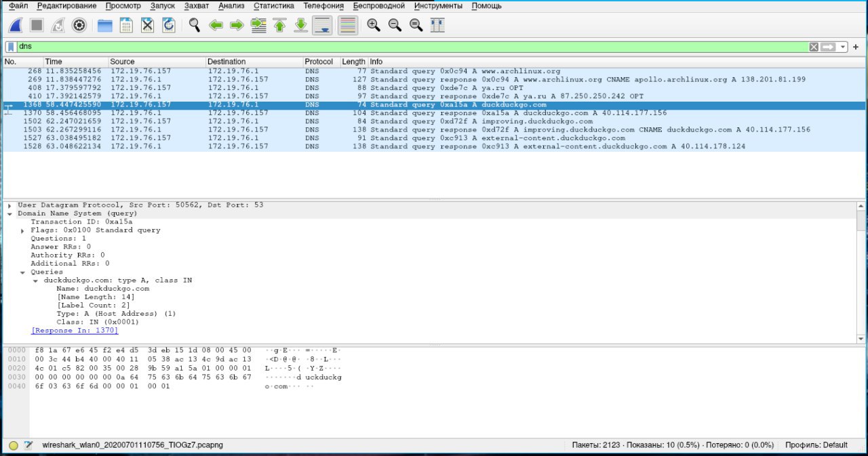
Task: Expand the User Datagram Protocol tree node
Action: pos(9,205)
